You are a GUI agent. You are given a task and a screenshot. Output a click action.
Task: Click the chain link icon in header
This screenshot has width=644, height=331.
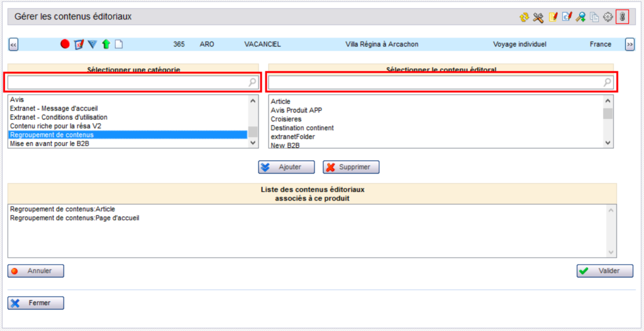pos(622,17)
